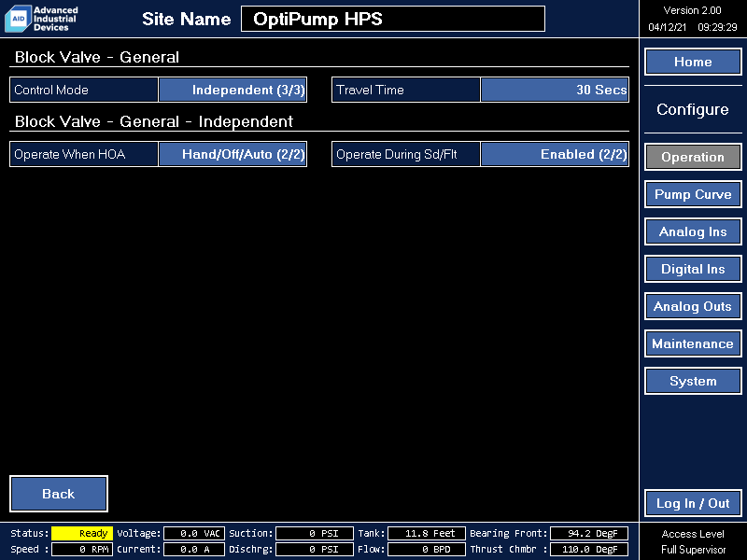Click the Block Valve - General heading
The image size is (747, 560).
pos(97,57)
